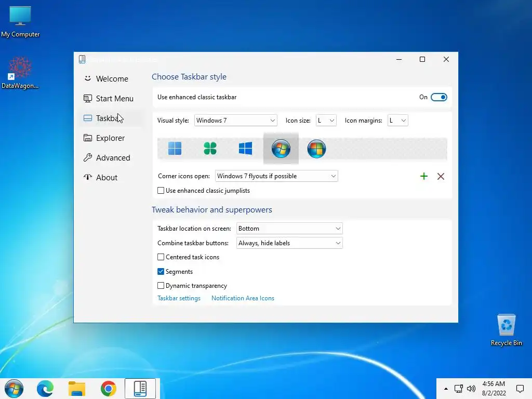Expand Combine taskbar buttons dropdown

[x=289, y=243]
